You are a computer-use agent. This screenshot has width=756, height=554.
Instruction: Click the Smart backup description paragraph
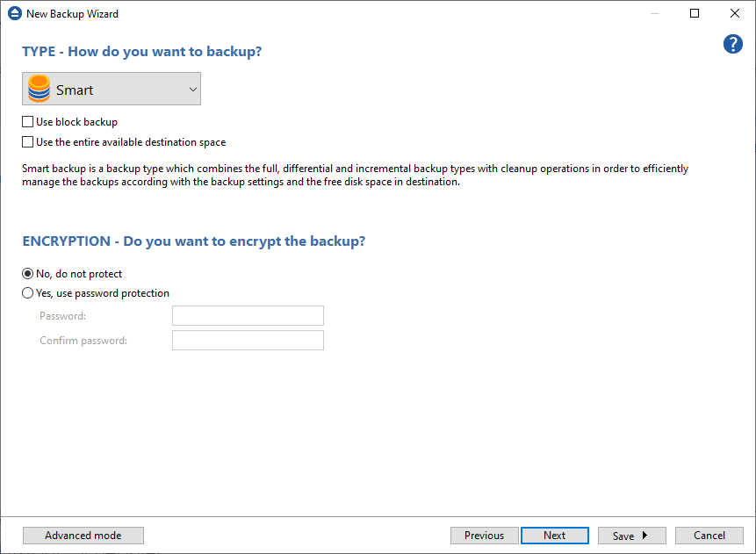(x=356, y=175)
